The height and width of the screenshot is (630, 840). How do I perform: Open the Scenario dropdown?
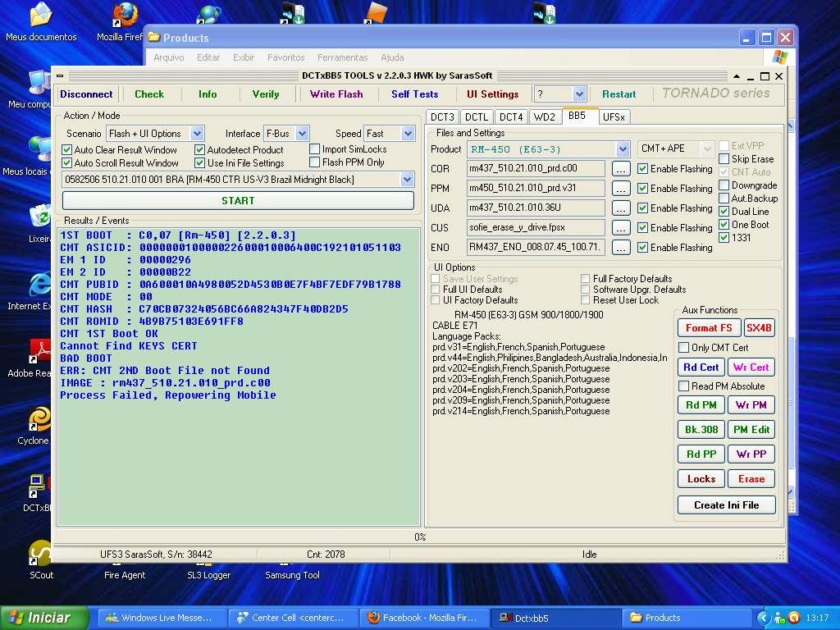pyautogui.click(x=197, y=134)
